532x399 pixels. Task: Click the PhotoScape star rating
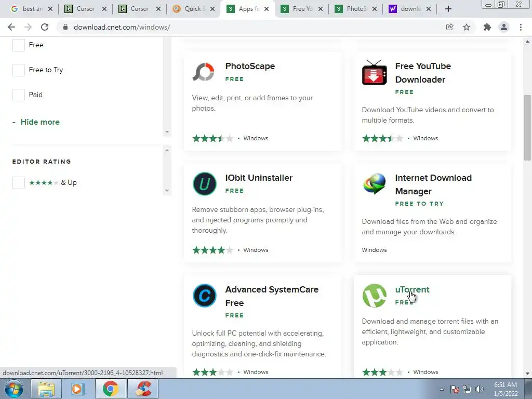tap(212, 138)
